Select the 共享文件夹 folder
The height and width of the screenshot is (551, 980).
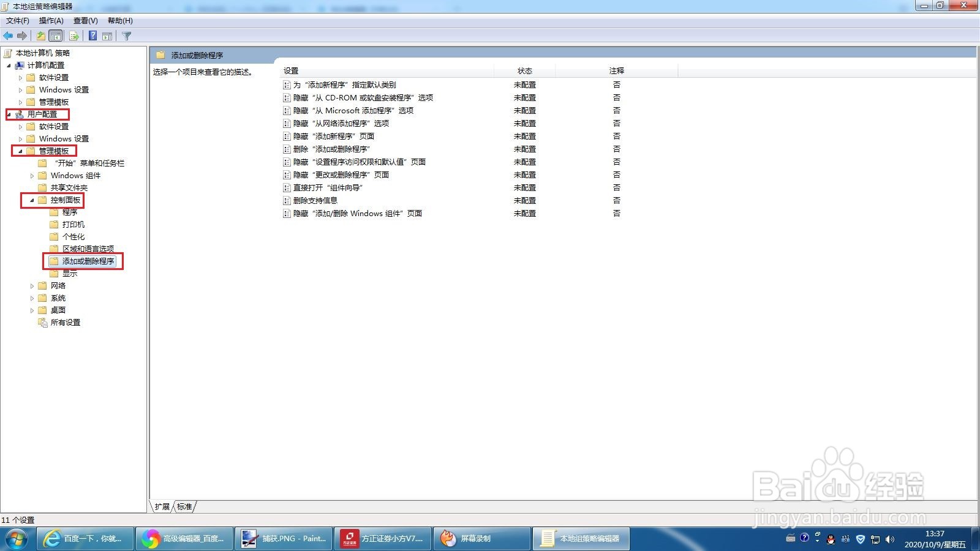pyautogui.click(x=69, y=188)
